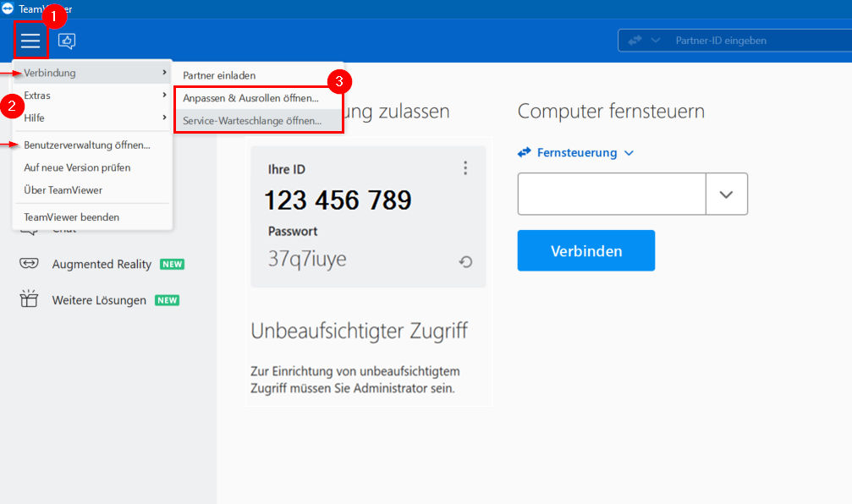
Task: Click the Weitere Lösungen gift box icon
Action: 29,299
